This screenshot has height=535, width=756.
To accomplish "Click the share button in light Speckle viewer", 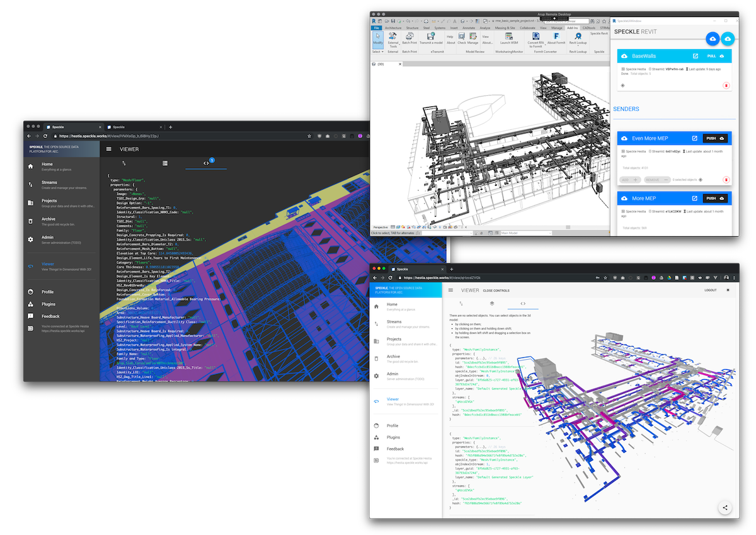I will [x=725, y=507].
